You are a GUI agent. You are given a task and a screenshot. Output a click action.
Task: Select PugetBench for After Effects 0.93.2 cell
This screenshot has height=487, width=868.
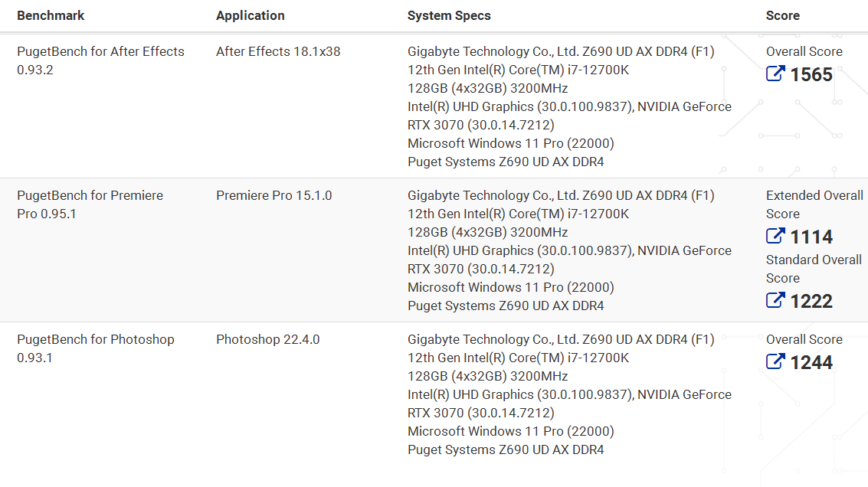(x=100, y=60)
